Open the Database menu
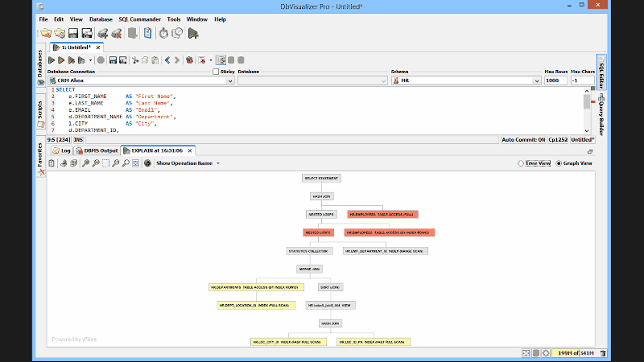644x362 pixels. pyautogui.click(x=101, y=19)
